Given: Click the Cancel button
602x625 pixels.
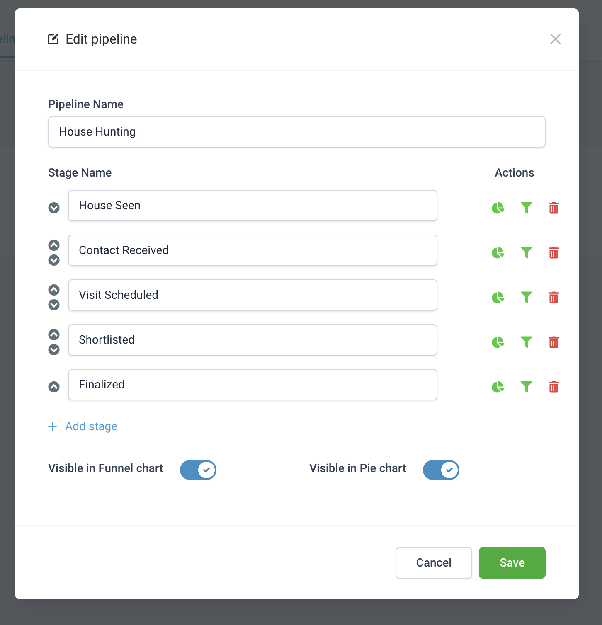Looking at the screenshot, I should pos(433,562).
